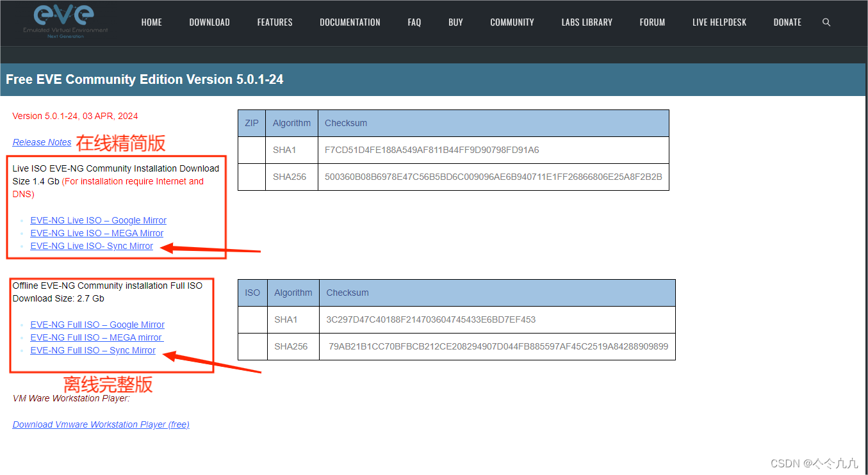Click the Free EVE Community Edition heading
The image size is (868, 475).
(145, 79)
